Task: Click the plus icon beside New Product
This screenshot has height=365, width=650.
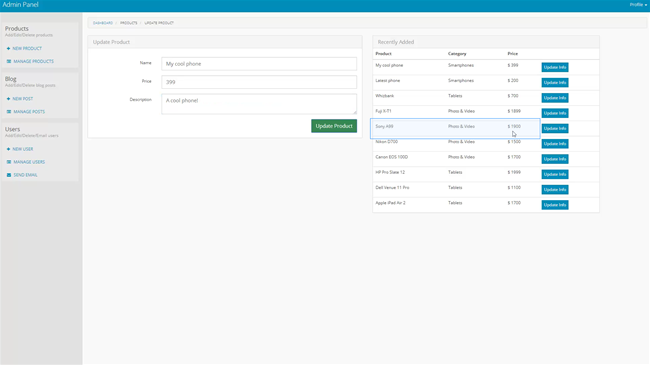Action: pos(8,49)
